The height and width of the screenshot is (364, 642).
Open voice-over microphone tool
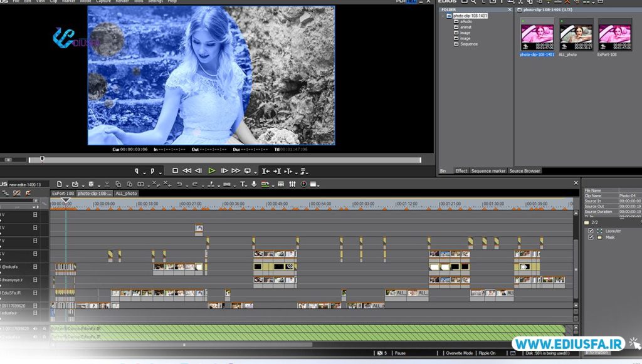pos(254,184)
